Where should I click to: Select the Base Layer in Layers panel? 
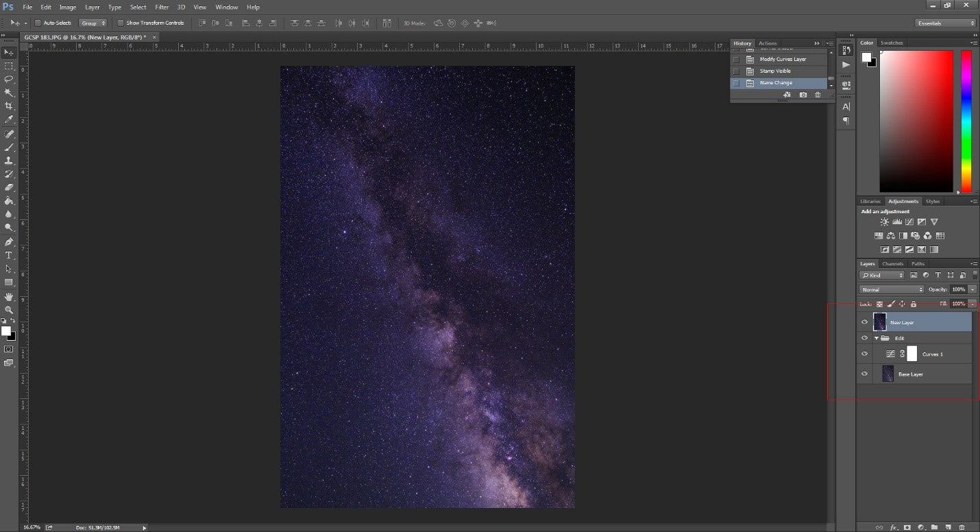[x=914, y=374]
